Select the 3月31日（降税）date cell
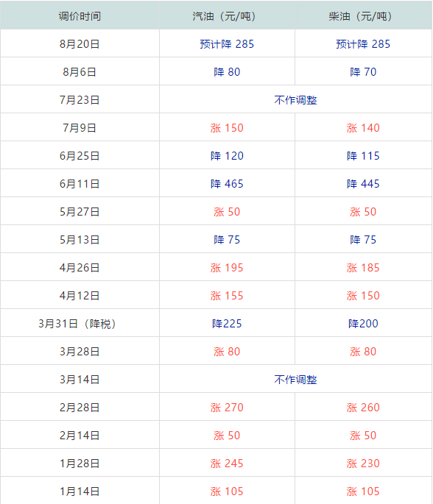The width and height of the screenshot is (433, 504). pyautogui.click(x=80, y=324)
